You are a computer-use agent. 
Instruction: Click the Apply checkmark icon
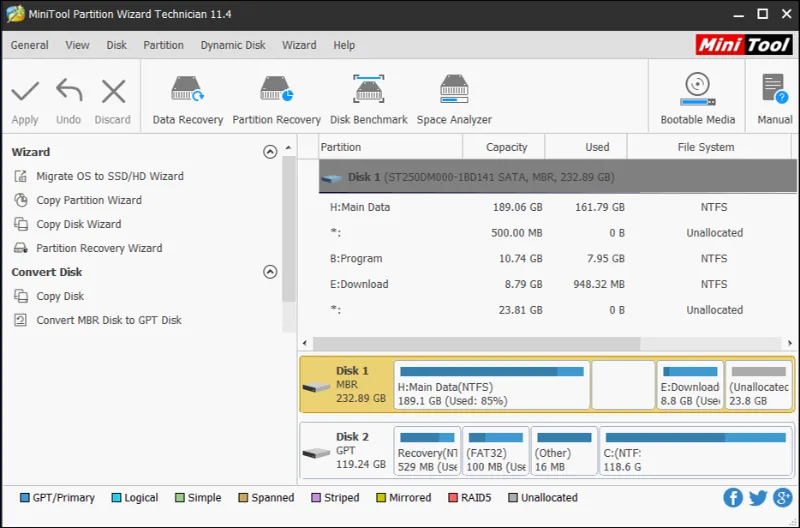(x=25, y=91)
